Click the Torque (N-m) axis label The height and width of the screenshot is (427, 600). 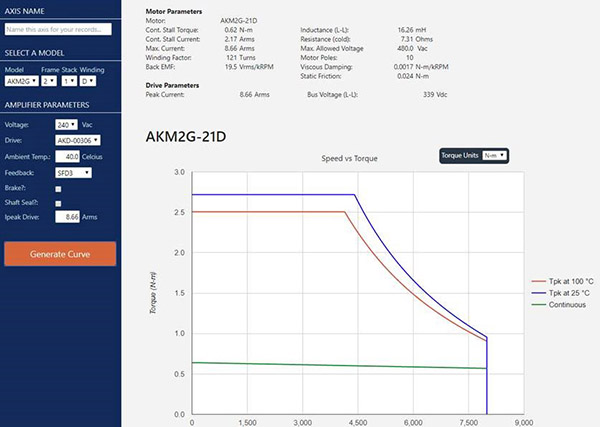(x=153, y=293)
